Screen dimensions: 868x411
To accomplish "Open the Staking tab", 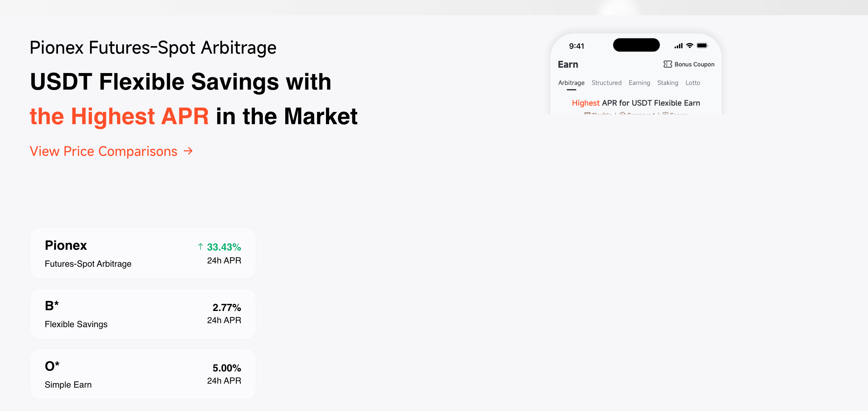I will [x=668, y=83].
